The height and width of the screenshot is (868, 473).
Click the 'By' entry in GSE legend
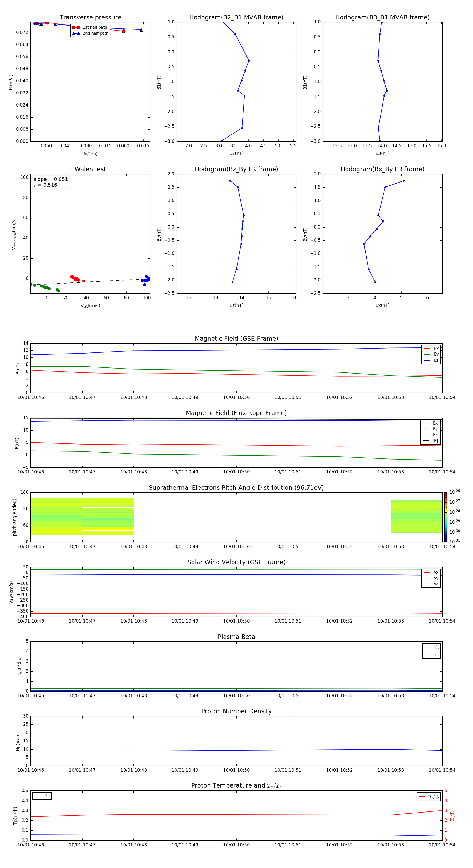point(431,355)
